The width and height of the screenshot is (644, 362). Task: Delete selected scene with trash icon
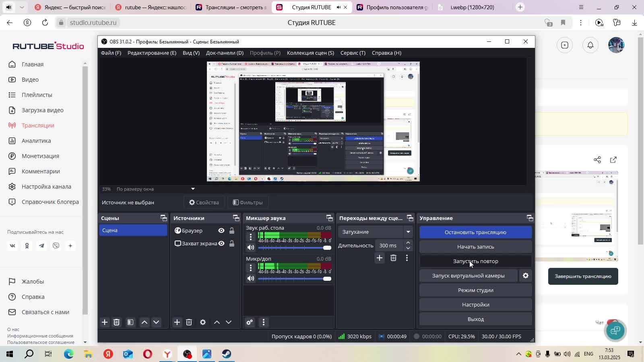[x=116, y=322]
